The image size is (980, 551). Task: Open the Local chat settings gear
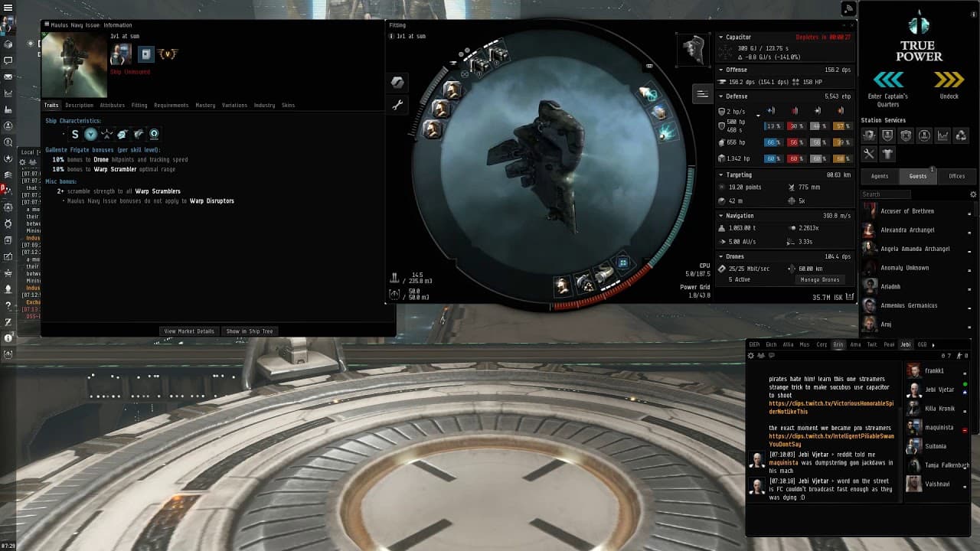coord(23,162)
